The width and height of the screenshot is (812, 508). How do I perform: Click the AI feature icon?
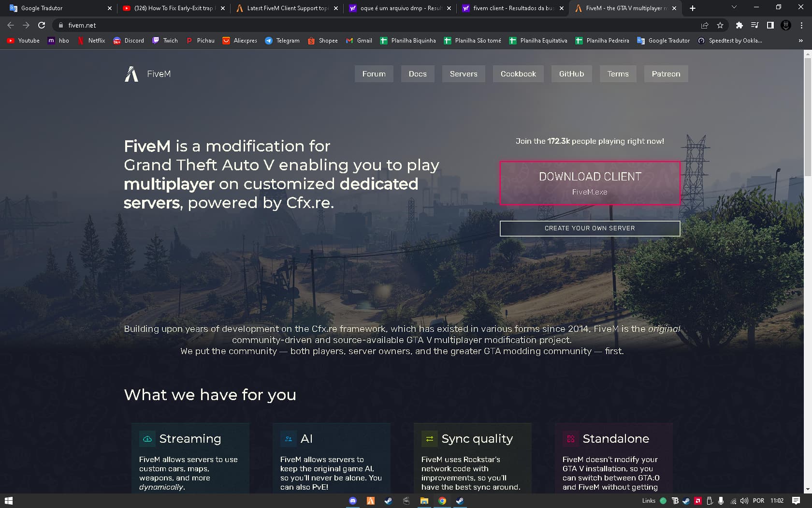(x=289, y=439)
